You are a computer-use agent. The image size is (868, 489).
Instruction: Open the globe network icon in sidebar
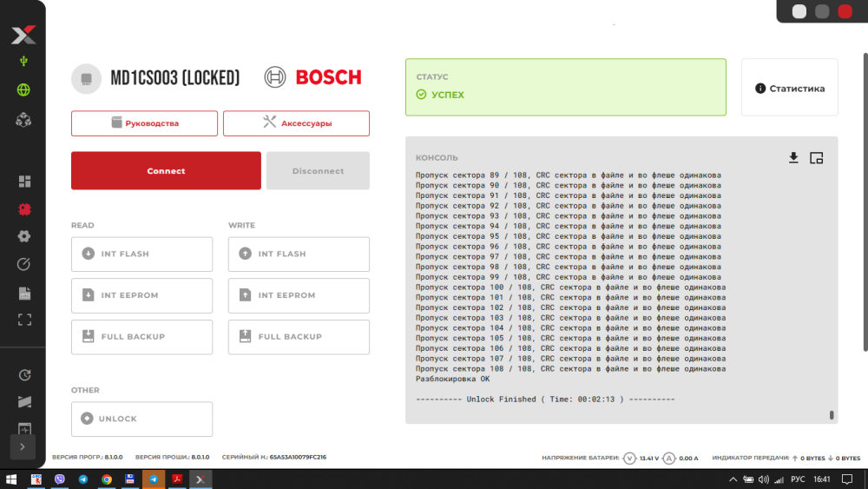(x=23, y=89)
